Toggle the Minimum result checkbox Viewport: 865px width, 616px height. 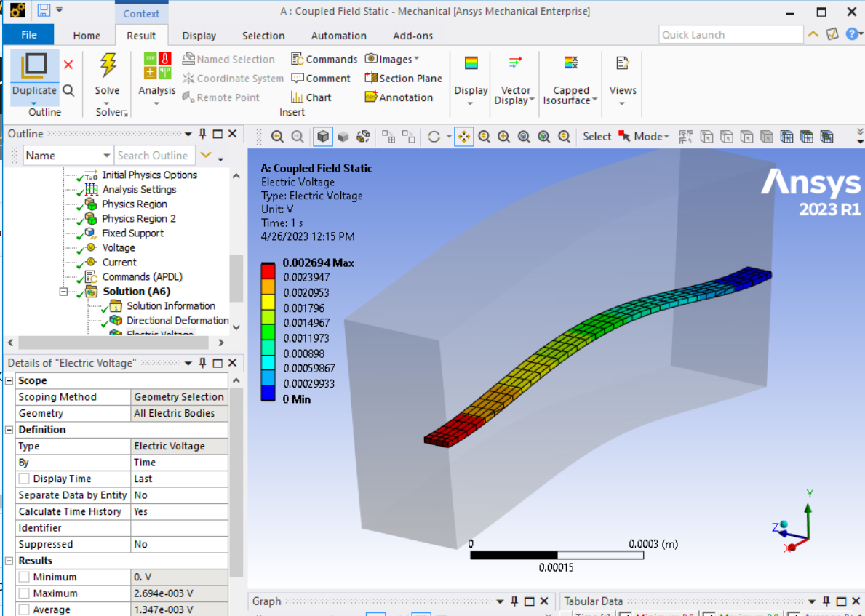24,577
